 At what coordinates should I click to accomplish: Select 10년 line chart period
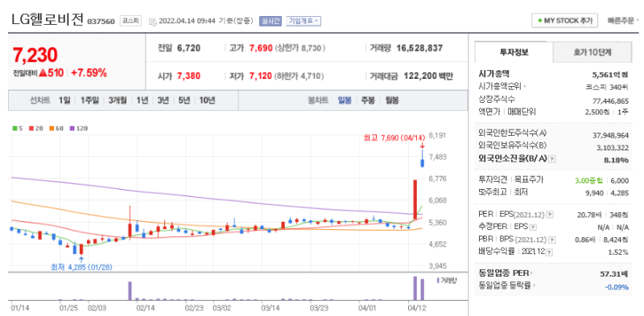208,101
